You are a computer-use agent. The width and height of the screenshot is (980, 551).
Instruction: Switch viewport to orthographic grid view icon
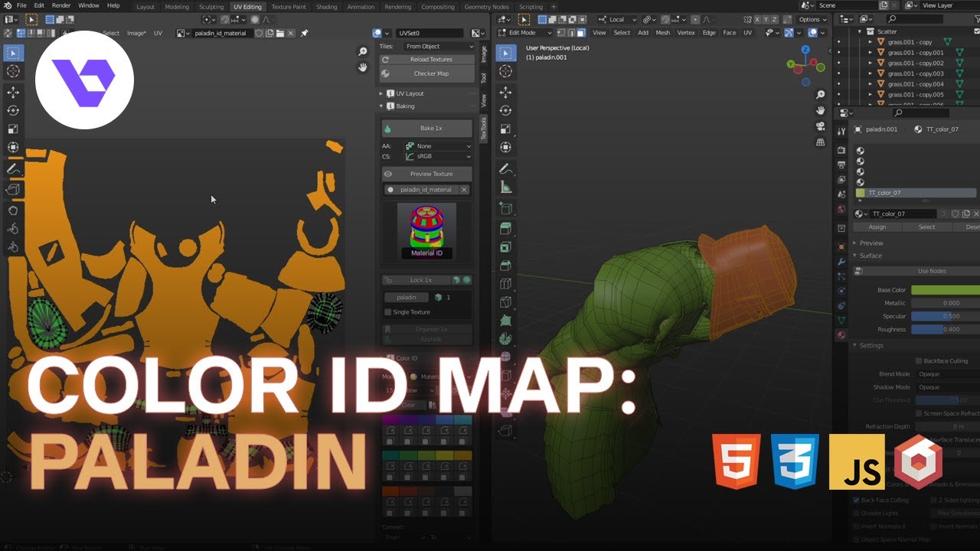pyautogui.click(x=821, y=142)
